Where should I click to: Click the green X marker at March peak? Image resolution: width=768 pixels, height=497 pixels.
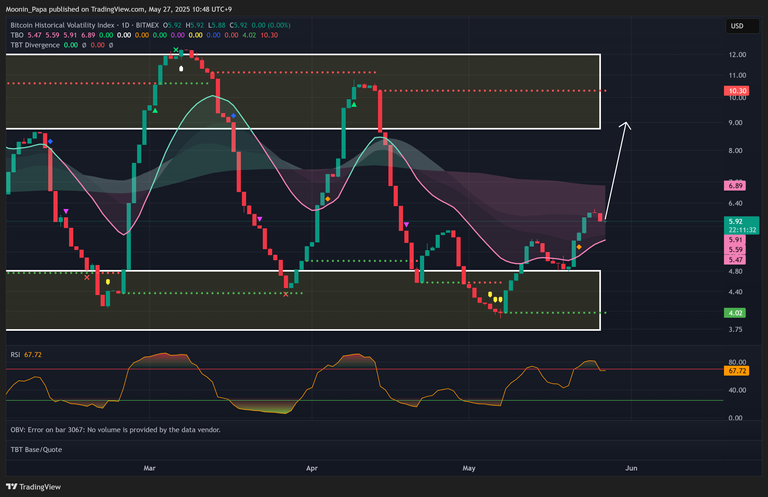pyautogui.click(x=176, y=50)
